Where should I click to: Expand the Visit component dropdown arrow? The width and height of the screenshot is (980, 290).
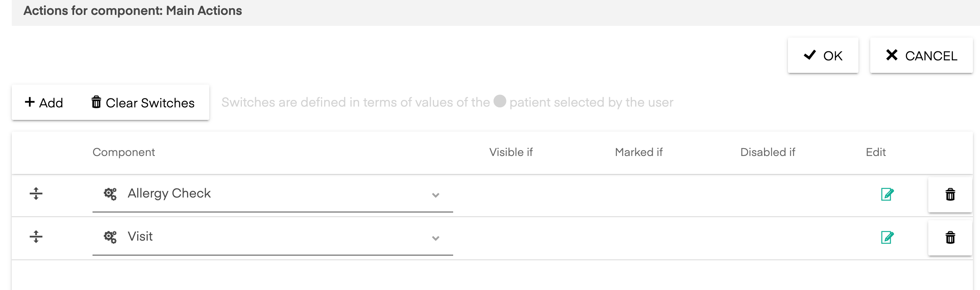tap(436, 238)
